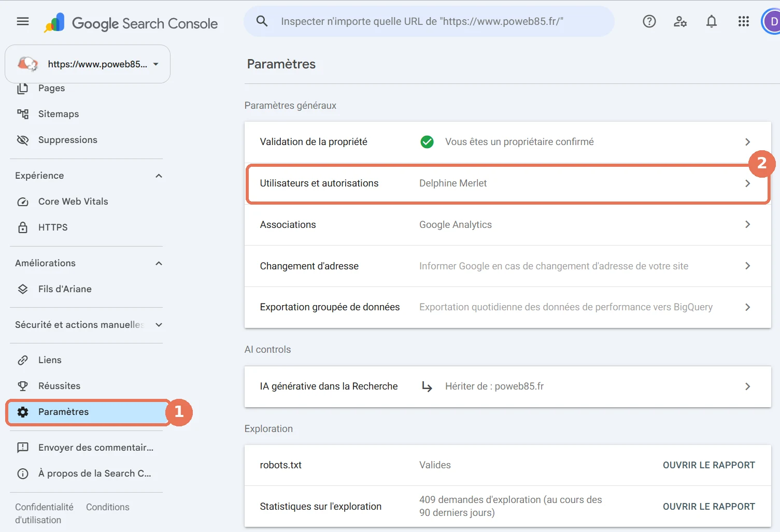
Task: Click the green confirmed-owner checkmark
Action: 427,142
